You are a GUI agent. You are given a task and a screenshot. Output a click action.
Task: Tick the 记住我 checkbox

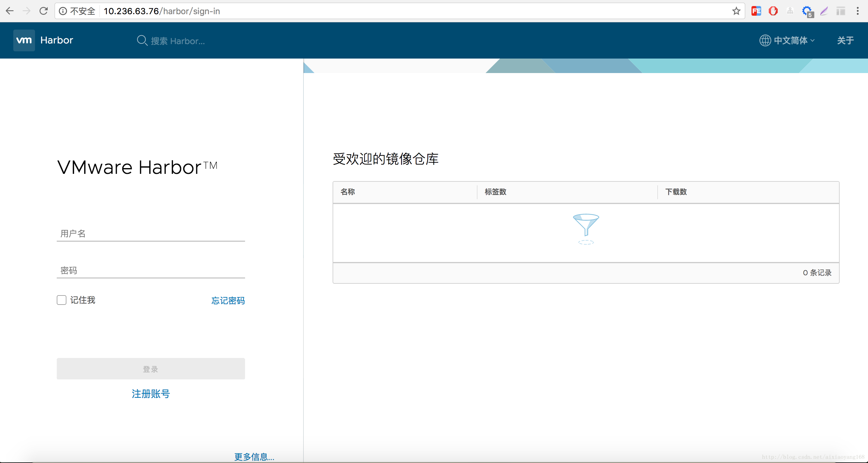(x=61, y=300)
